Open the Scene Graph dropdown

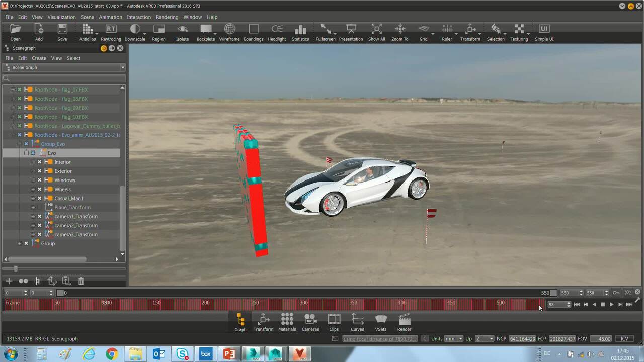tap(64, 67)
